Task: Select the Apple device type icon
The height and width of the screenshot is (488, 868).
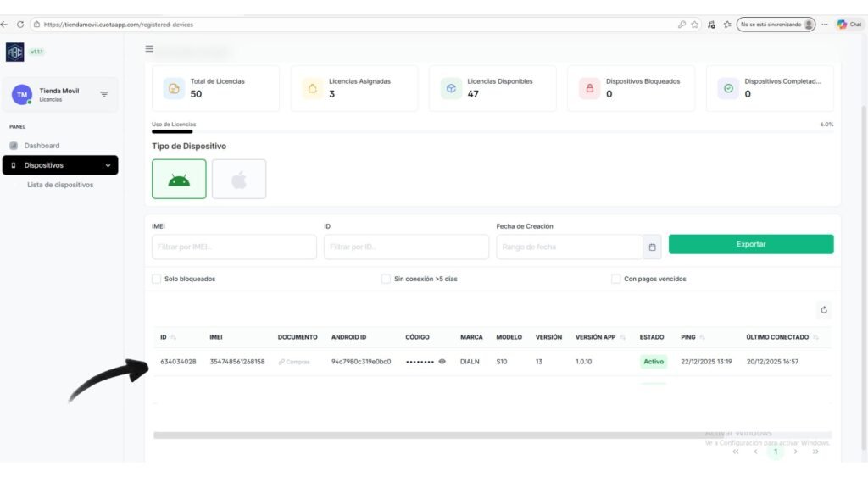Action: (239, 179)
